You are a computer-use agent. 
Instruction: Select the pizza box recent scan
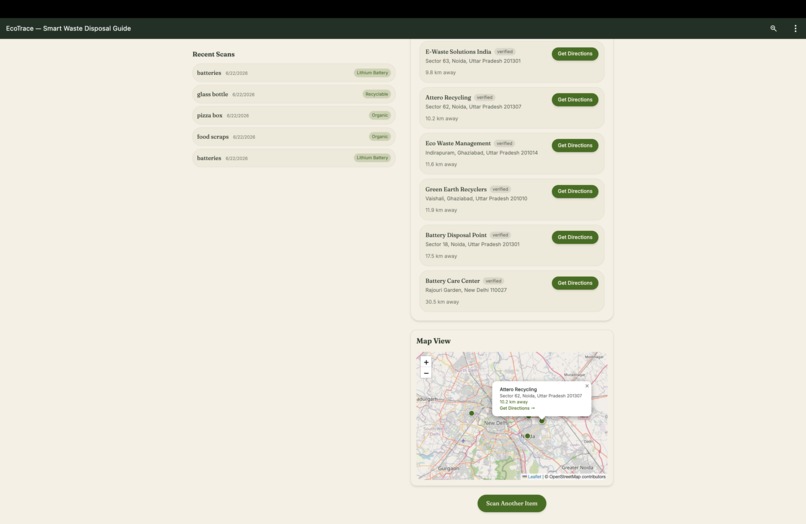(294, 115)
